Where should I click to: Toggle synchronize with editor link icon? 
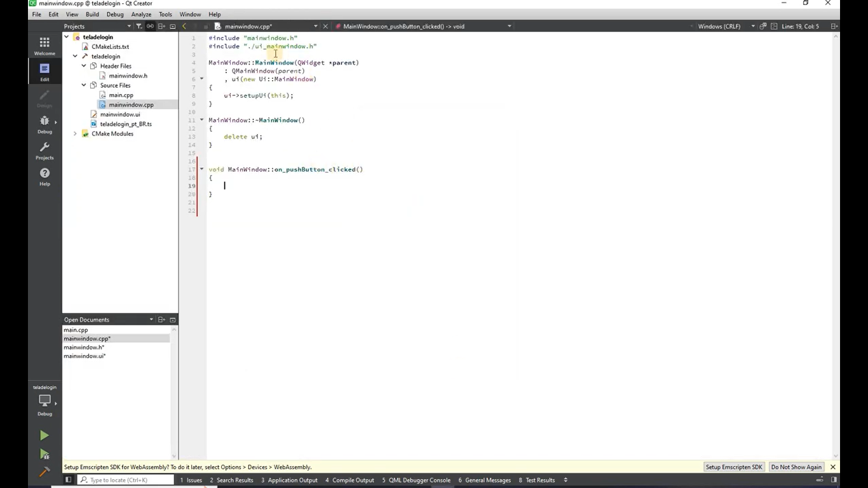coord(150,26)
